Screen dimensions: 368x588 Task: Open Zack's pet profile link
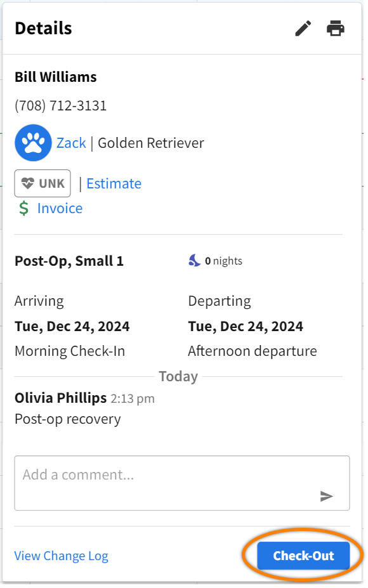point(71,143)
